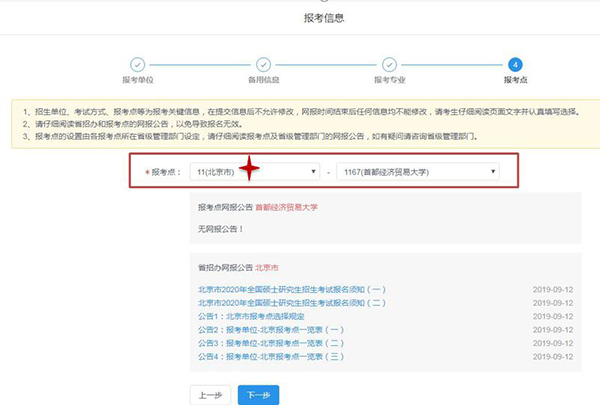The height and width of the screenshot is (405, 600).
Task: Open 北京市2020年全国硕士研究生招生考试报名须知（一）
Action: click(292, 290)
